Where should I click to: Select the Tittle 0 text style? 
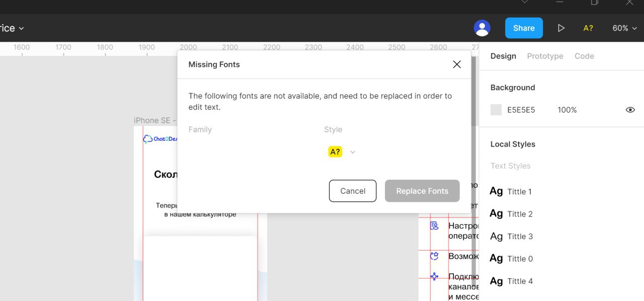tap(511, 259)
